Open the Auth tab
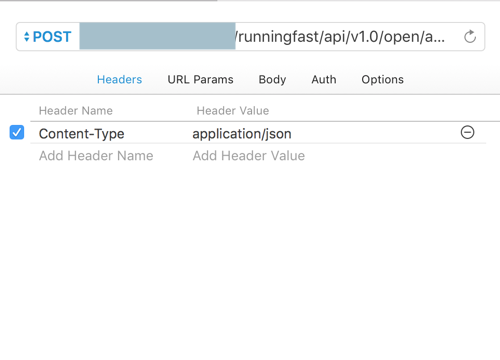The width and height of the screenshot is (500, 360). click(324, 79)
